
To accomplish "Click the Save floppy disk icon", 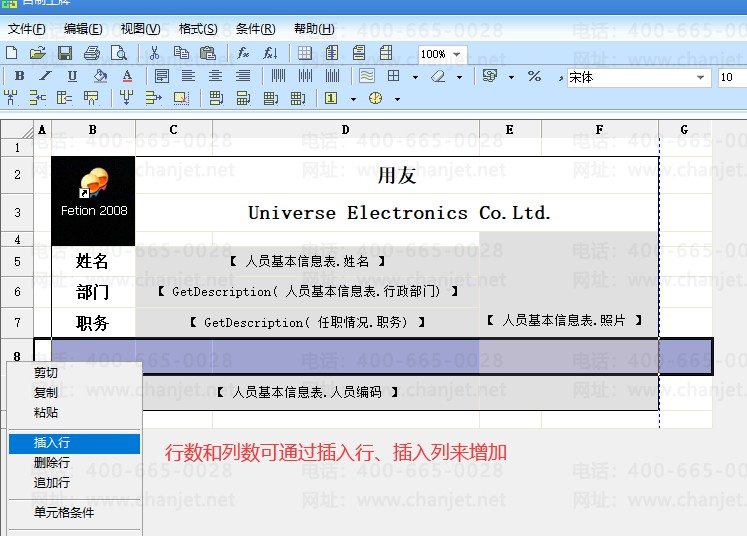I will pos(65,53).
